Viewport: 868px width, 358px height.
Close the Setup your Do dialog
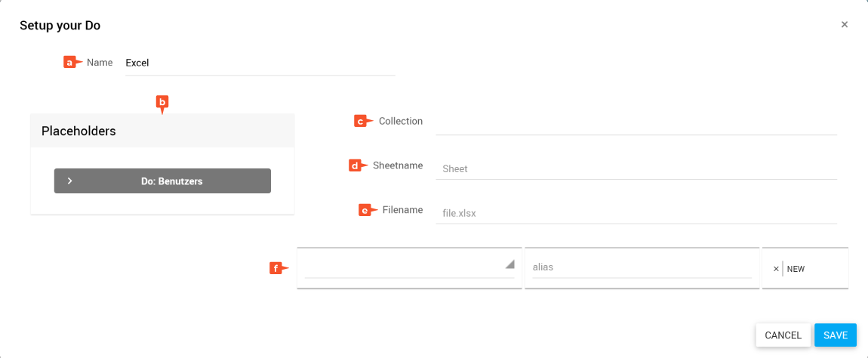click(845, 24)
